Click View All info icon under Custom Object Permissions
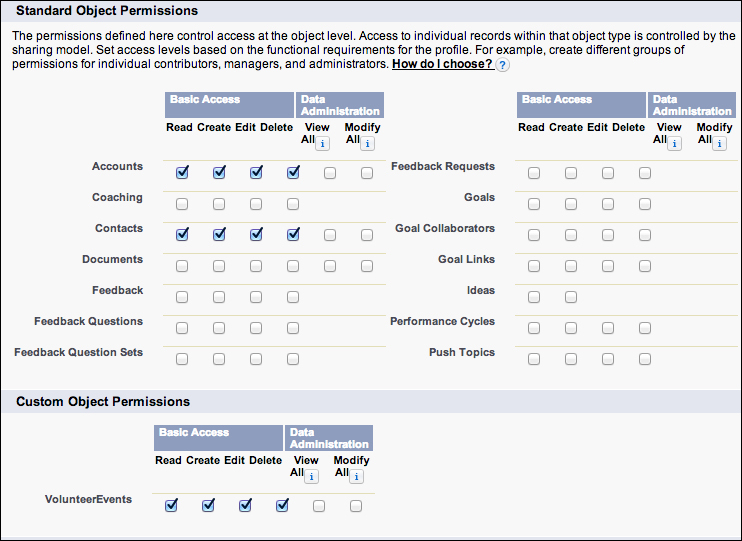Viewport: 742px width, 541px height. click(311, 476)
